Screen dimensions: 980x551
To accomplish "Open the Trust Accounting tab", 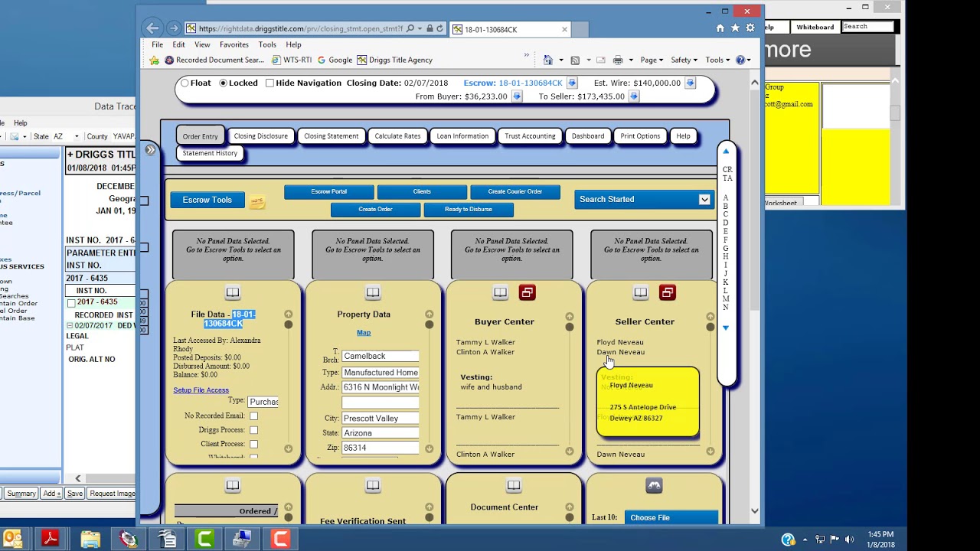I will click(530, 136).
